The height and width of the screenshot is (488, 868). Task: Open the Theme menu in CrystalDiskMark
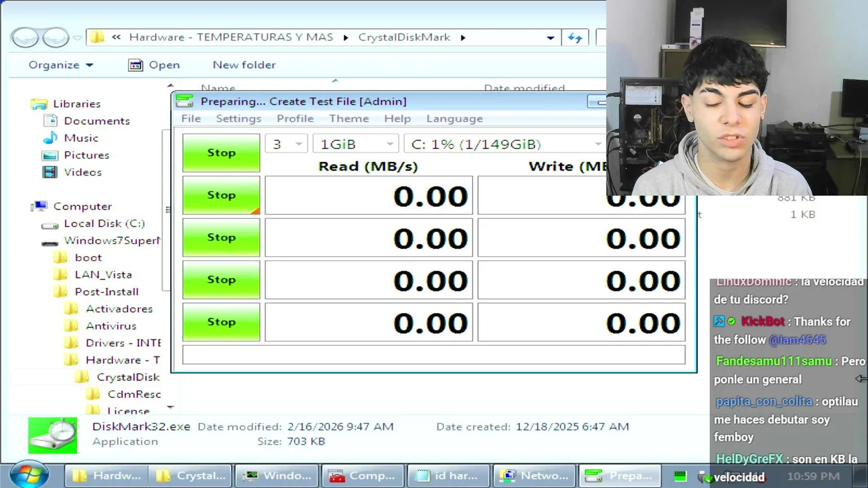(349, 119)
